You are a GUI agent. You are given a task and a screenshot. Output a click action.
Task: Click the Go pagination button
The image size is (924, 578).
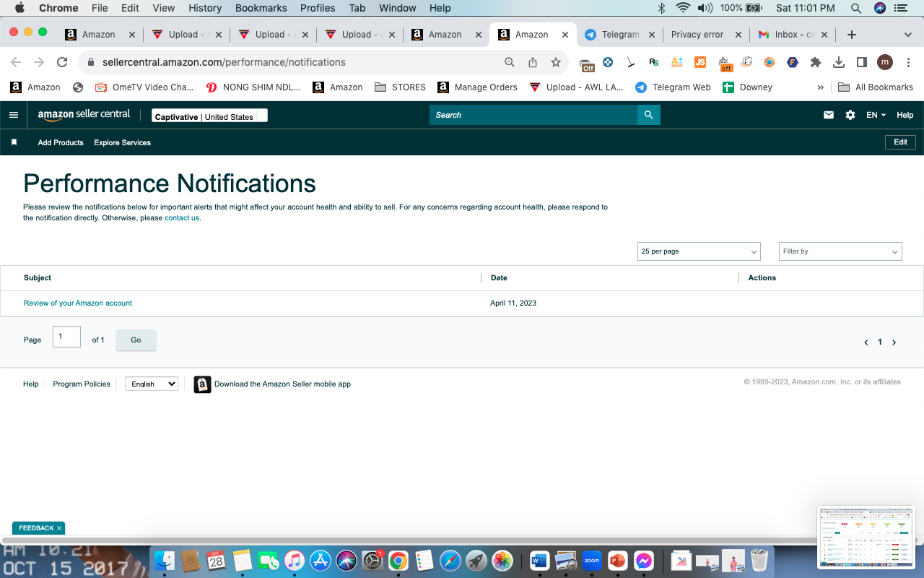pos(136,340)
